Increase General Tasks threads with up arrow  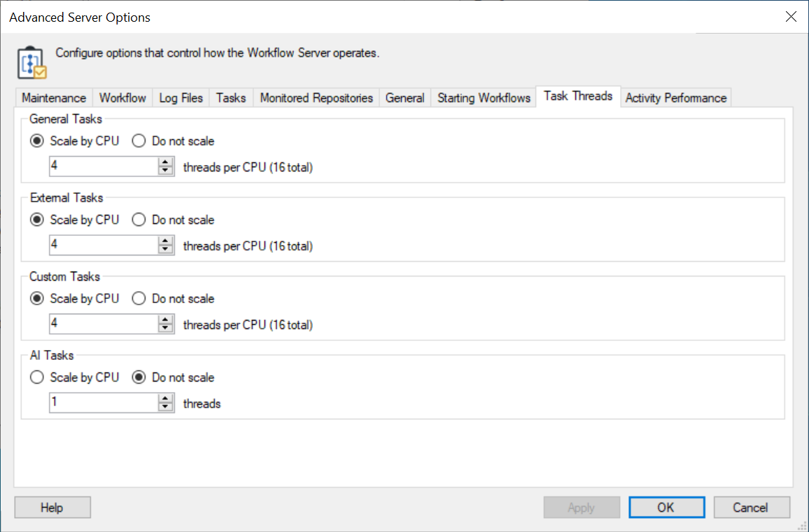tap(166, 162)
